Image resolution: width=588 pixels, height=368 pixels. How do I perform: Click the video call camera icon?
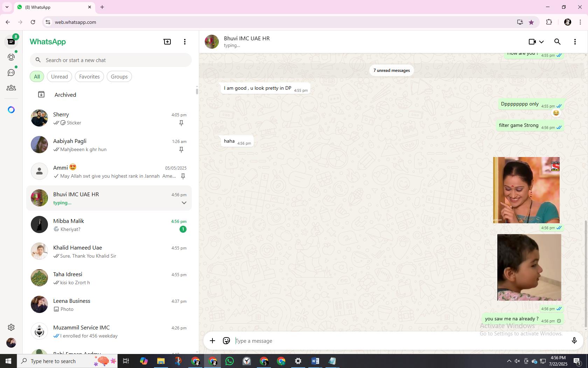pos(532,42)
